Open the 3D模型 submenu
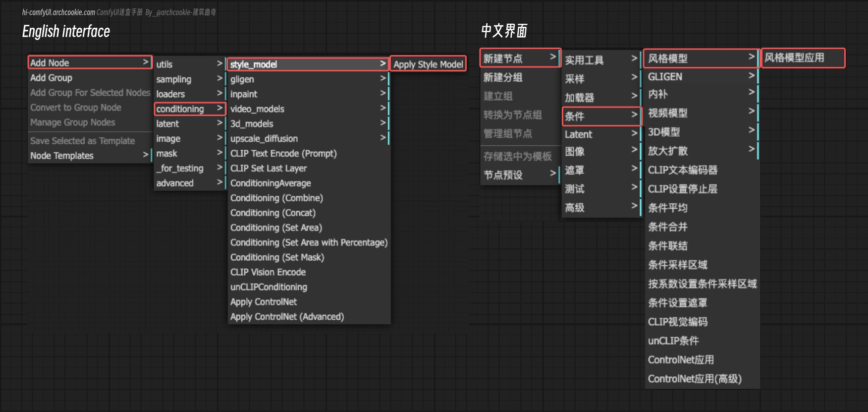 click(701, 132)
